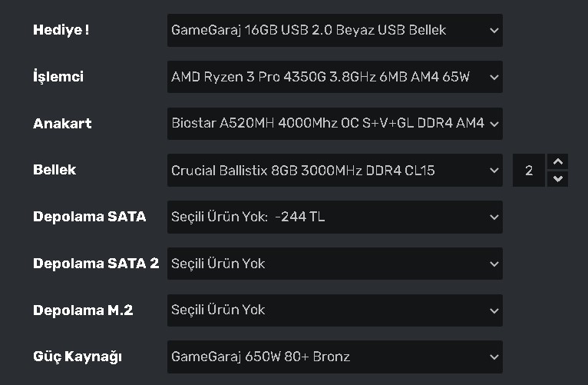Click the chevron arrow of Depolama M.2 dropdown
Viewport: 588px width, 385px height.
tap(493, 310)
